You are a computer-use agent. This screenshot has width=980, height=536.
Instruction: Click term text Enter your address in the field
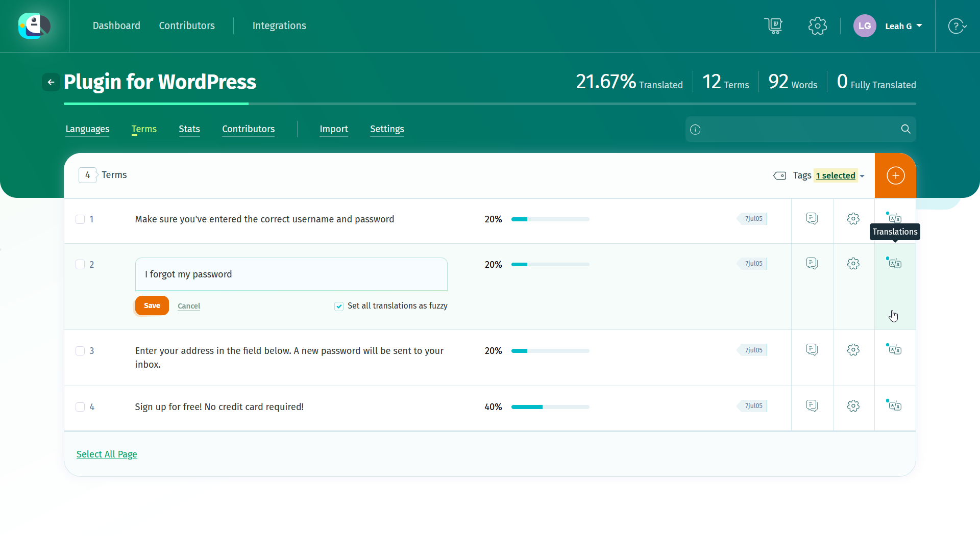(x=289, y=358)
